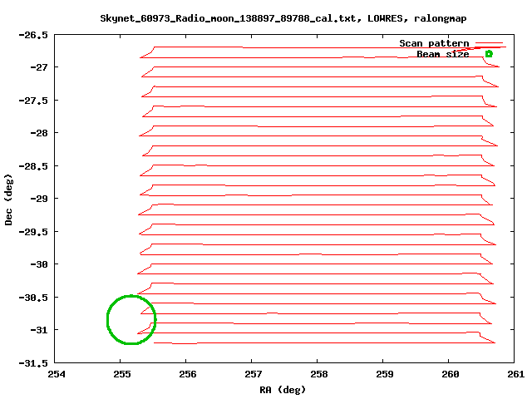
Task: Click the 261 tick on RA axis
Action: [515, 374]
